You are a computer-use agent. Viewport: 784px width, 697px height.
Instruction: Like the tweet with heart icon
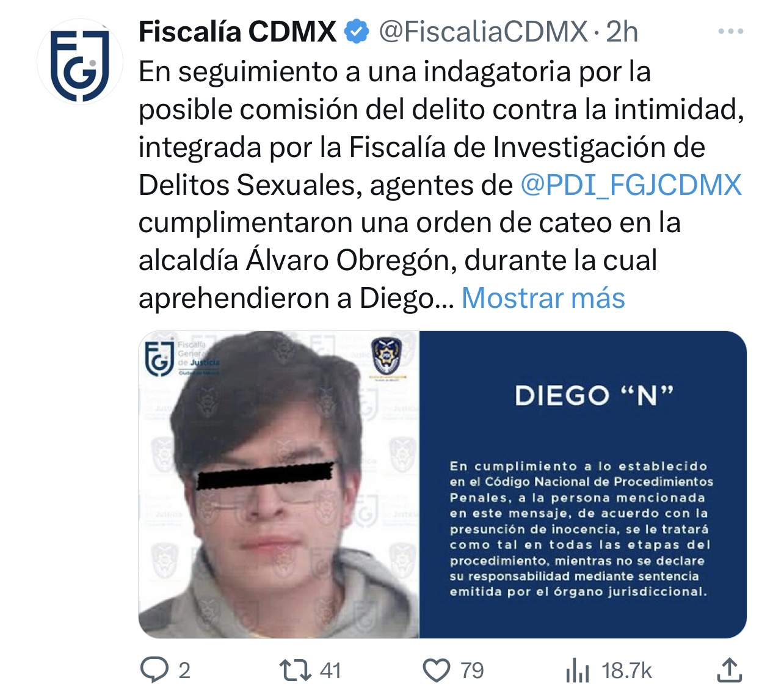[x=437, y=670]
